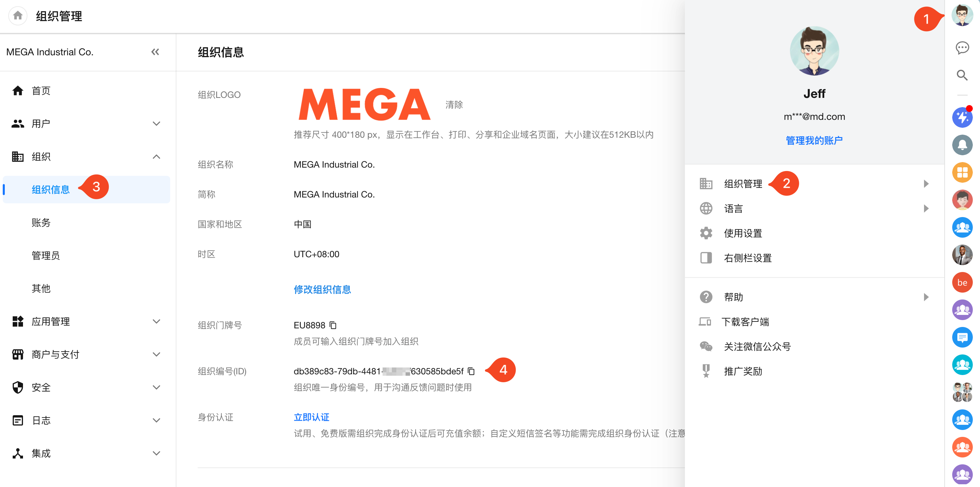The height and width of the screenshot is (487, 980).
Task: Click the MEGA organization logo image
Action: pyautogui.click(x=364, y=105)
